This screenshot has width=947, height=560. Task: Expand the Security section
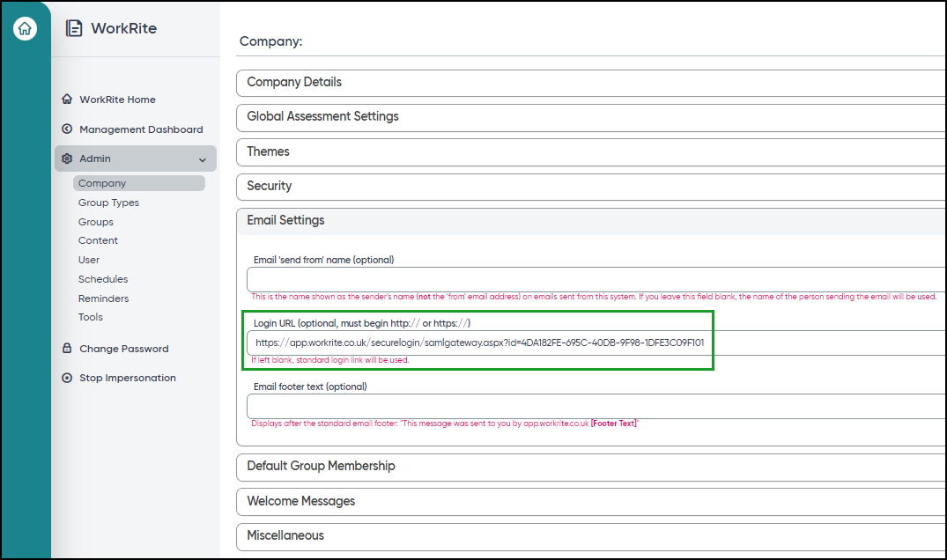coord(591,187)
